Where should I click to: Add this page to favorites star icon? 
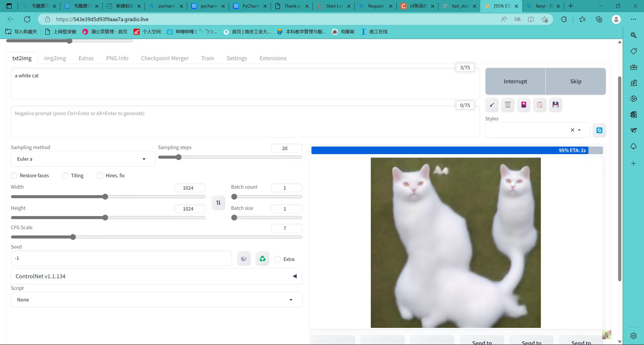pyautogui.click(x=545, y=19)
